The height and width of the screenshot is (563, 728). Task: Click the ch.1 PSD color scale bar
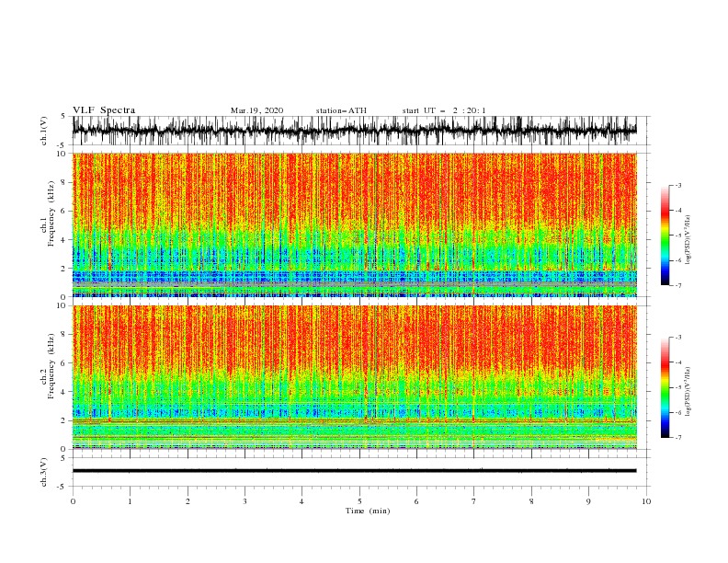(x=665, y=235)
